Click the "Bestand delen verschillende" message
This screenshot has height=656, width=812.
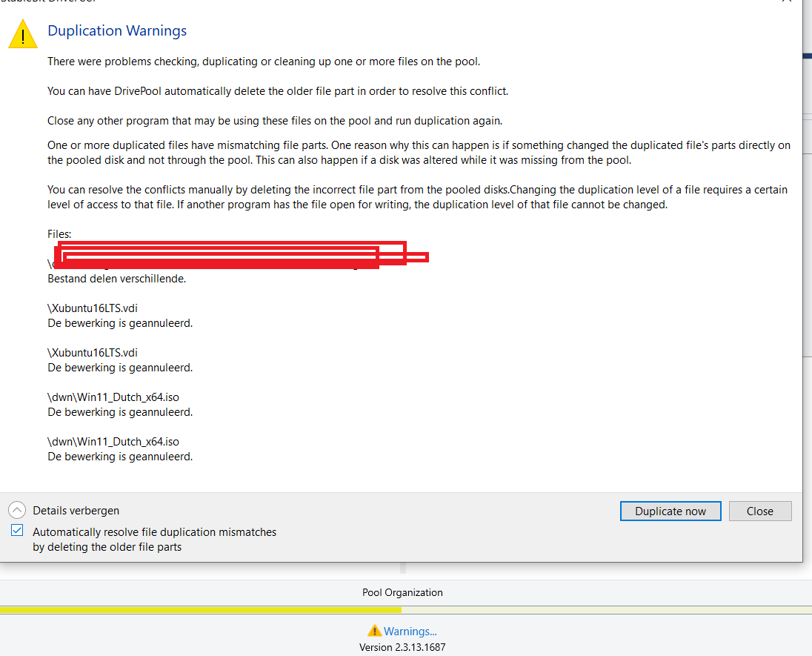click(116, 279)
